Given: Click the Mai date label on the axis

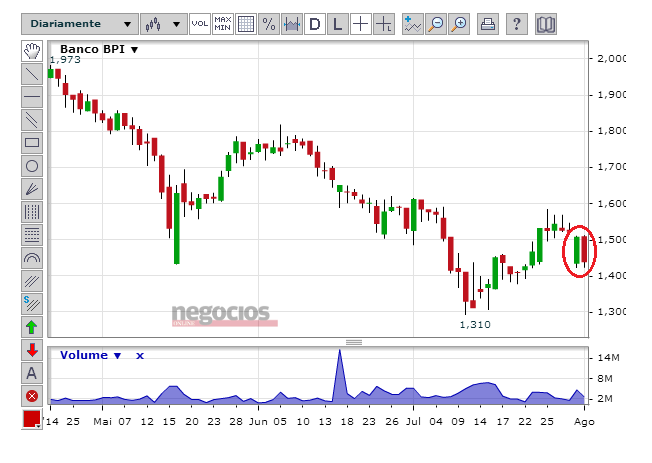Looking at the screenshot, I should tap(103, 422).
